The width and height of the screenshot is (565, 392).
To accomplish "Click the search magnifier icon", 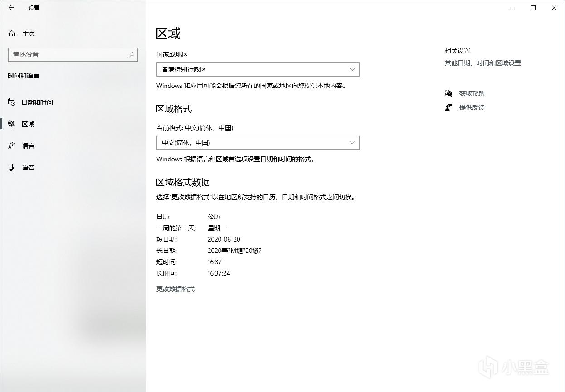I will [132, 54].
